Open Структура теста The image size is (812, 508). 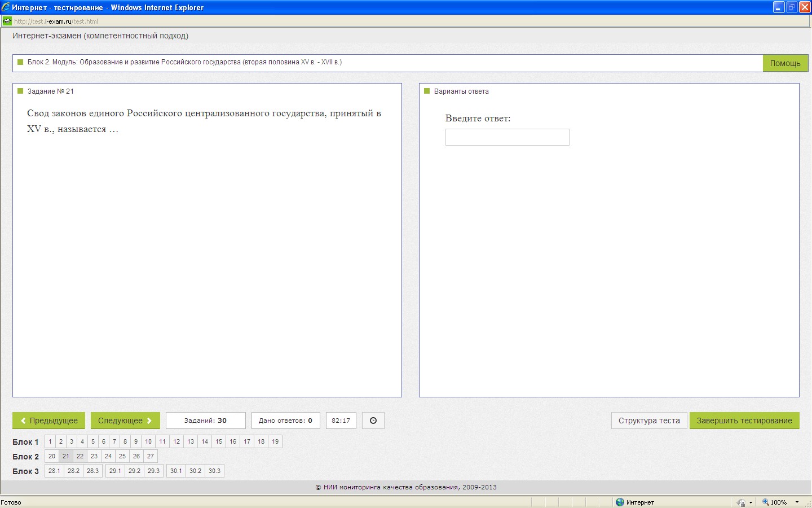click(649, 421)
